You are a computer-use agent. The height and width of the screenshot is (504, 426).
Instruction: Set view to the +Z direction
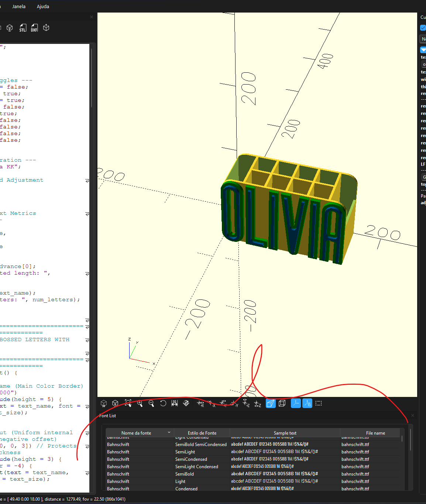tap(246, 404)
